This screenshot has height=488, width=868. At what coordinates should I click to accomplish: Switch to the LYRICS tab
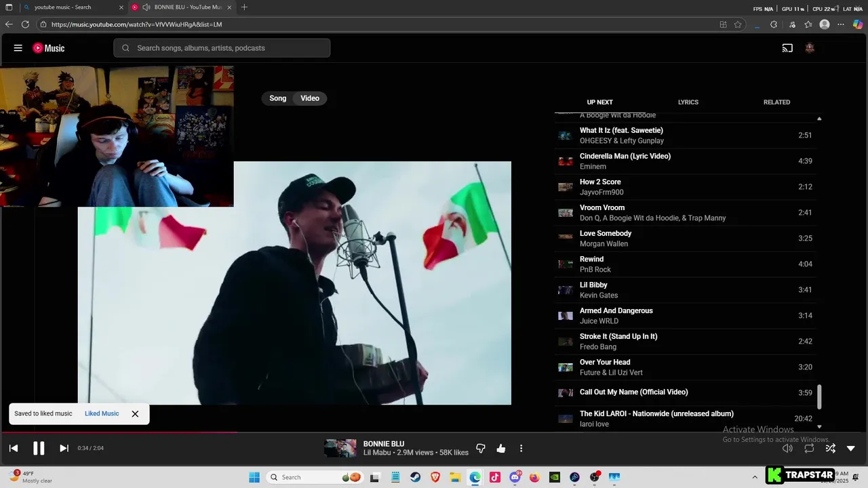688,102
